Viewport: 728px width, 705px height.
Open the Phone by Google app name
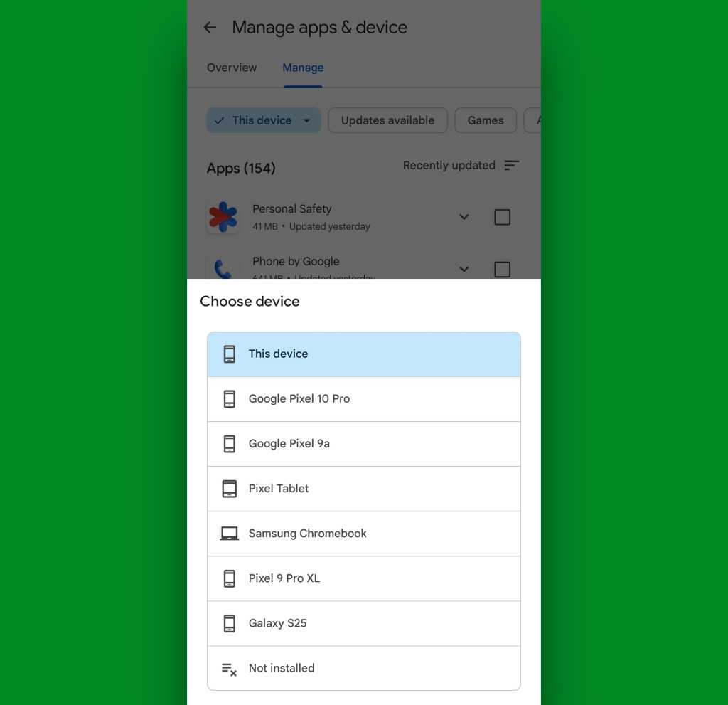[x=296, y=262]
